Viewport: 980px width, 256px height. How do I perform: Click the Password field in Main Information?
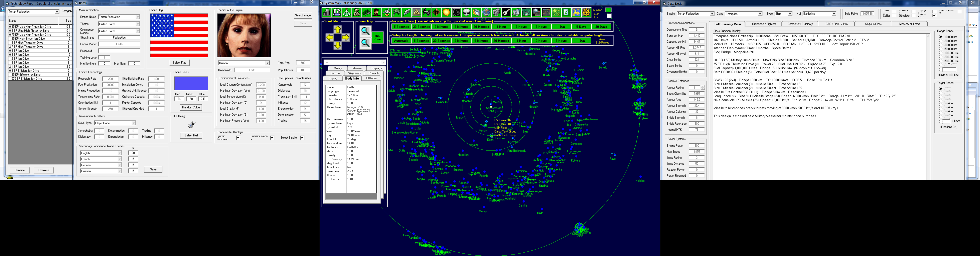click(x=119, y=51)
